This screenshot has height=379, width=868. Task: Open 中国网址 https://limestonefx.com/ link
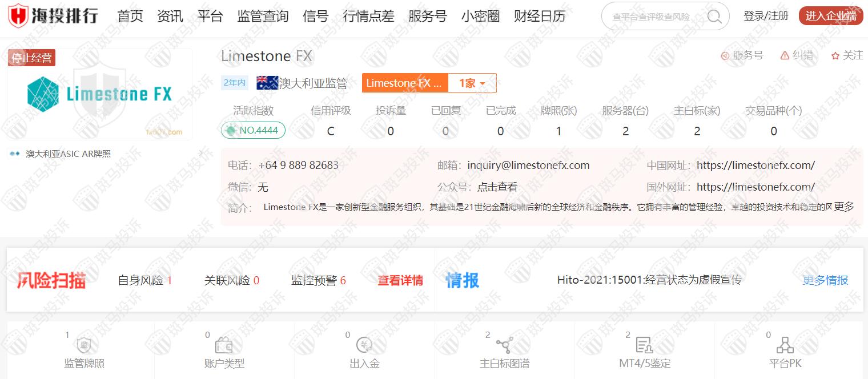[756, 166]
